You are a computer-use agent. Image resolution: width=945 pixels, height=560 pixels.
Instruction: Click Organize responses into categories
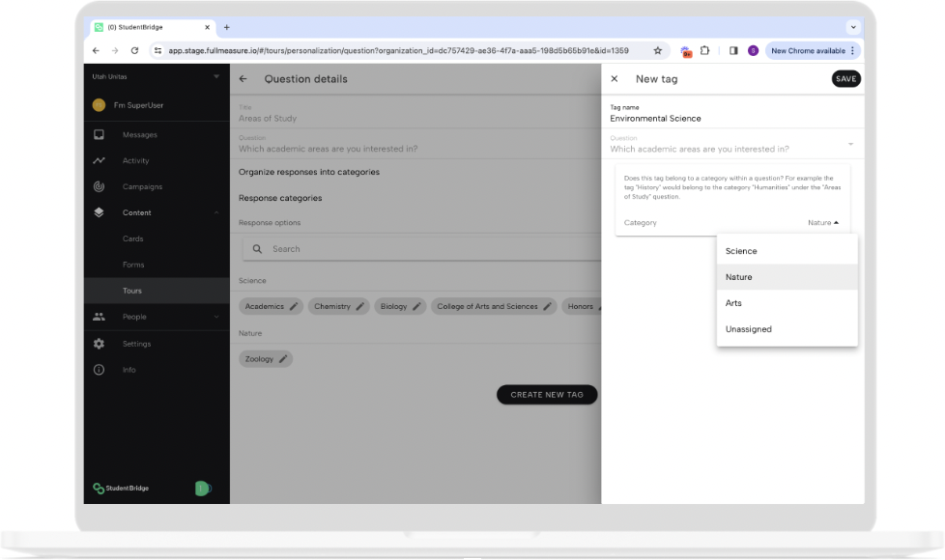tap(308, 172)
